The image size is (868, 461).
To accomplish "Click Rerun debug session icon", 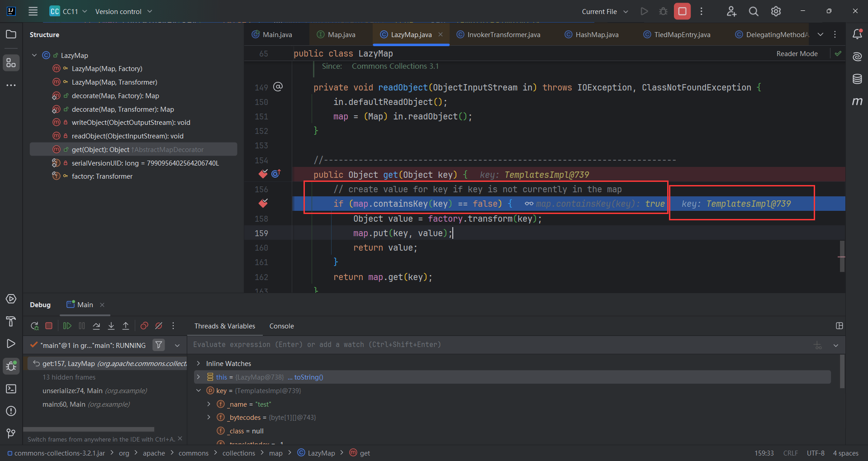I will click(34, 326).
